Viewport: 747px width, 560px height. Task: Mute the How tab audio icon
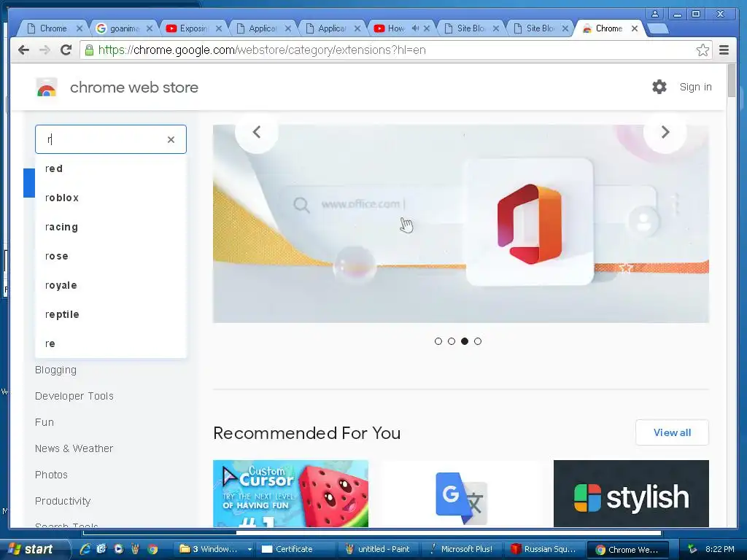tap(415, 28)
